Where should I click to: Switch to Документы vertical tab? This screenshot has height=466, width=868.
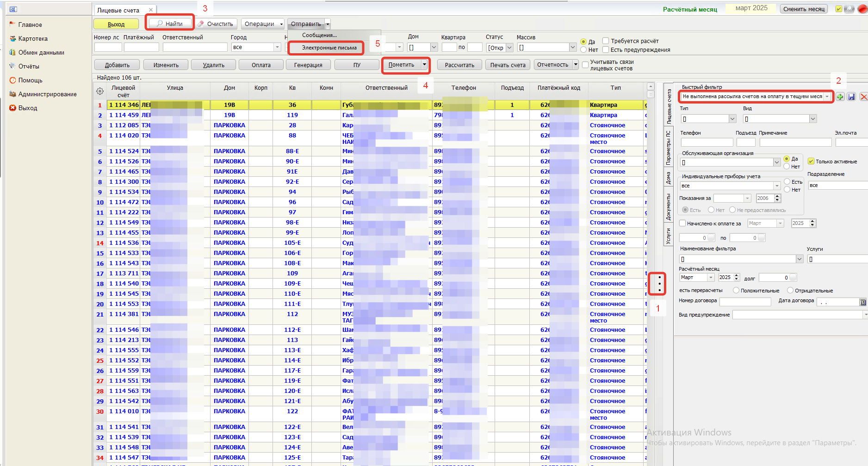pos(668,207)
